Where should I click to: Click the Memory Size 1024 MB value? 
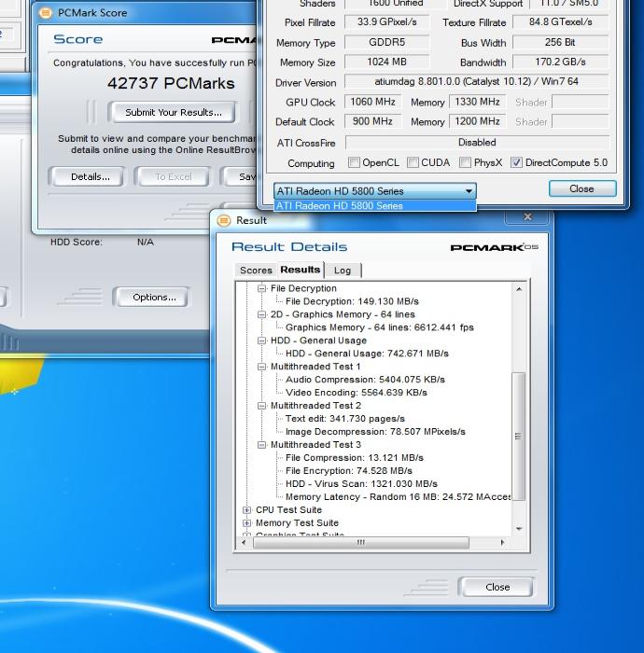387,63
